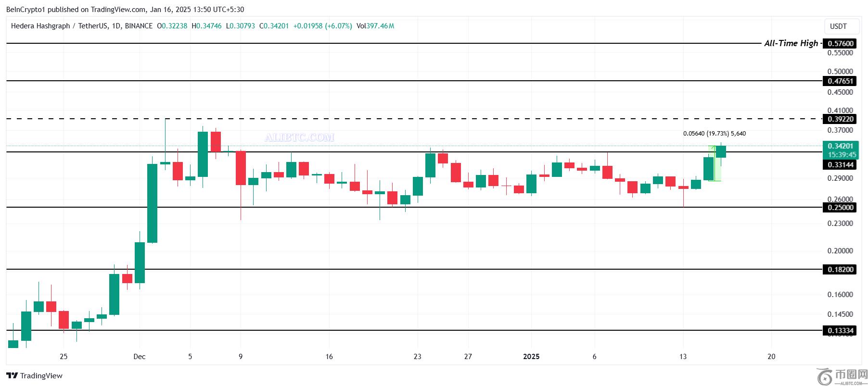This screenshot has height=386, width=868.
Task: Select the All-Time High text annotation
Action: tap(791, 43)
